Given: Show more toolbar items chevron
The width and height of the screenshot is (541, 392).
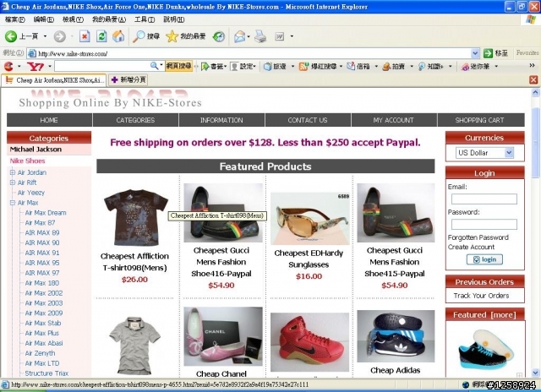Looking at the screenshot, I should [x=532, y=65].
